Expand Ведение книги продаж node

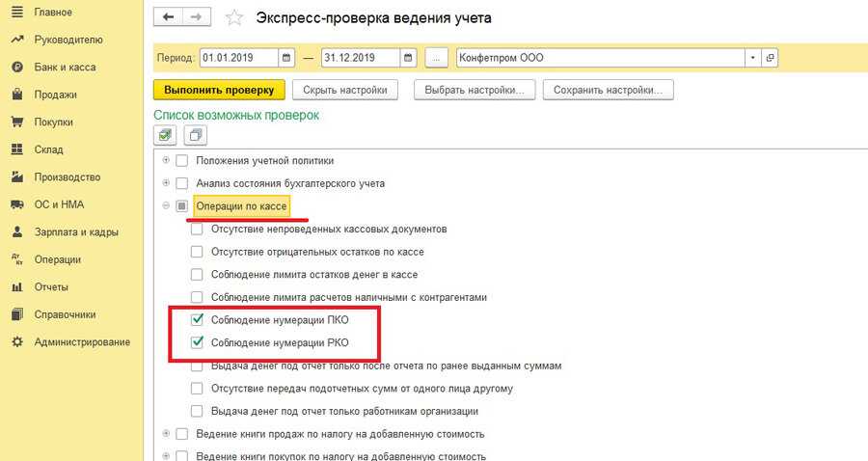tap(166, 433)
